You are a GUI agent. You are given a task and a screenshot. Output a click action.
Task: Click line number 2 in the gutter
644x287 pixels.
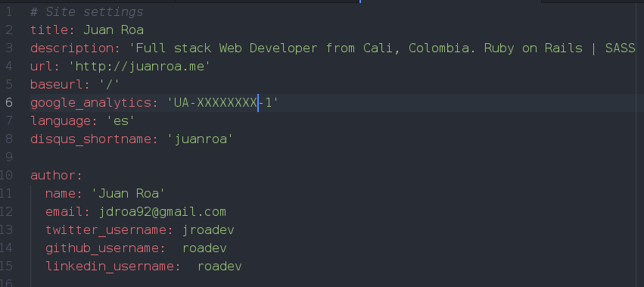pyautogui.click(x=8, y=30)
